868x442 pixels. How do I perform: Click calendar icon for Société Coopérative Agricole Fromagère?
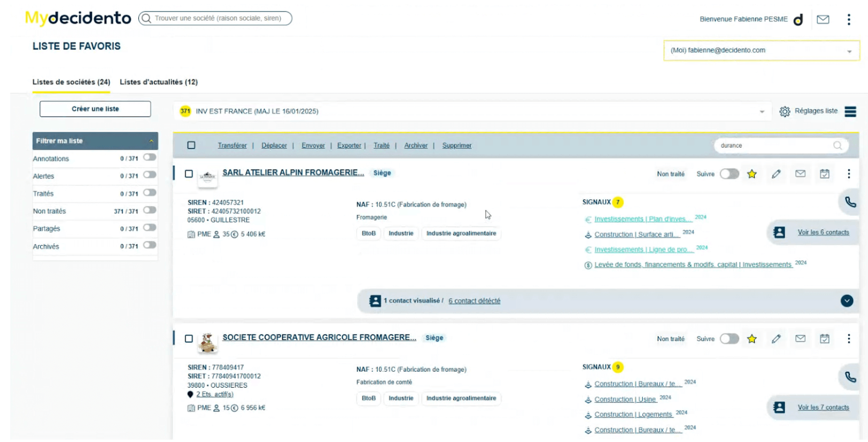(x=825, y=339)
